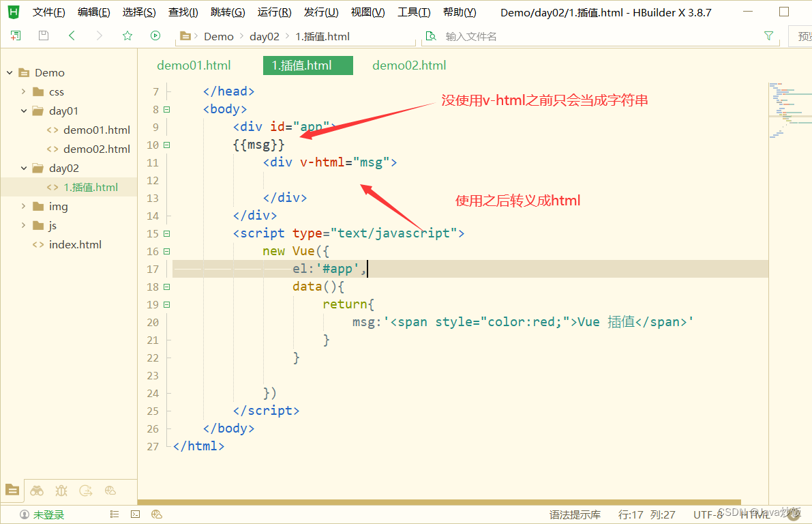The height and width of the screenshot is (524, 812).
Task: Click the HBuilder X logo icon
Action: tap(14, 12)
